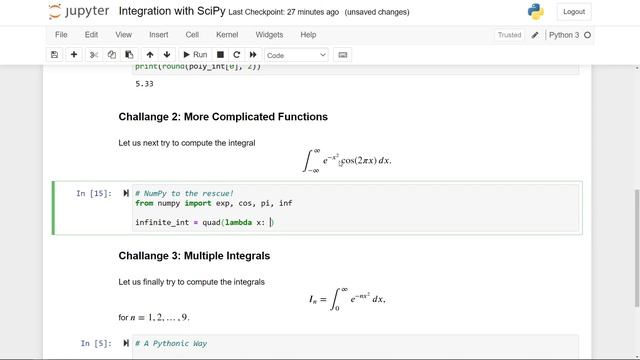Click 'Let us next try to compute' text
The image size is (640, 360).
point(187,143)
